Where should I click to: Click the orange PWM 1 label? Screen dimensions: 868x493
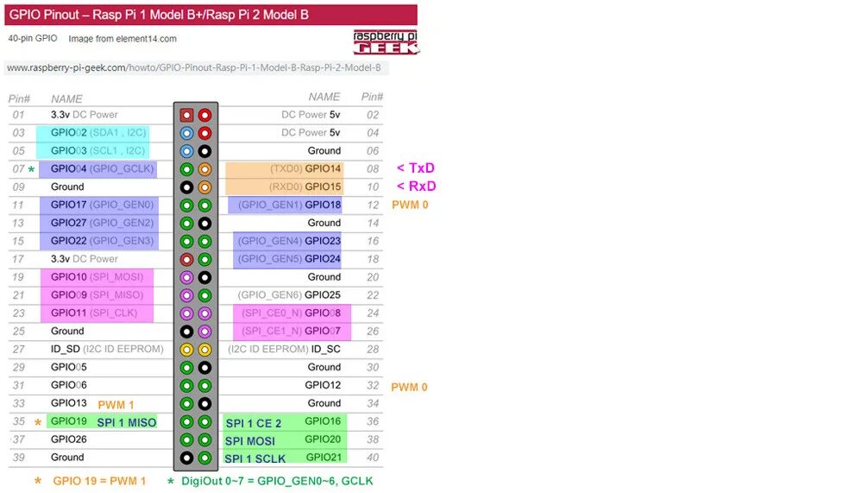pyautogui.click(x=116, y=405)
